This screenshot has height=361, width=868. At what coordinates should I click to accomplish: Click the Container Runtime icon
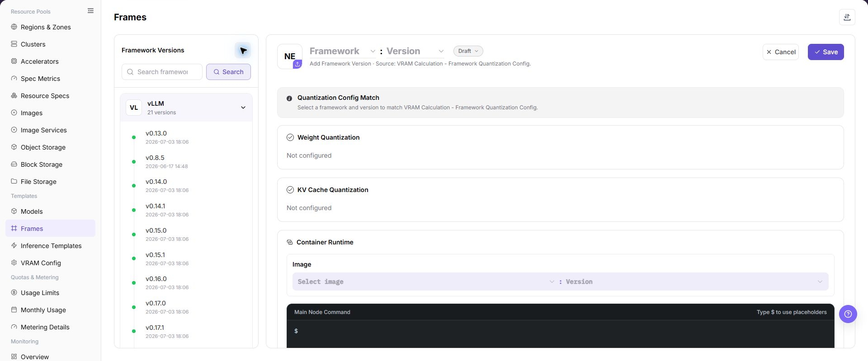pos(290,242)
